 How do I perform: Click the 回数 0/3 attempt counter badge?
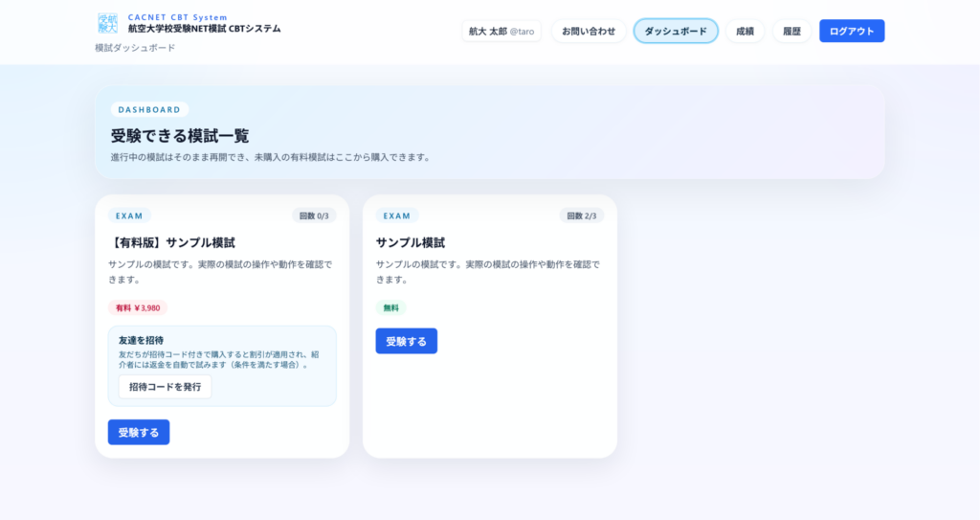pos(314,215)
